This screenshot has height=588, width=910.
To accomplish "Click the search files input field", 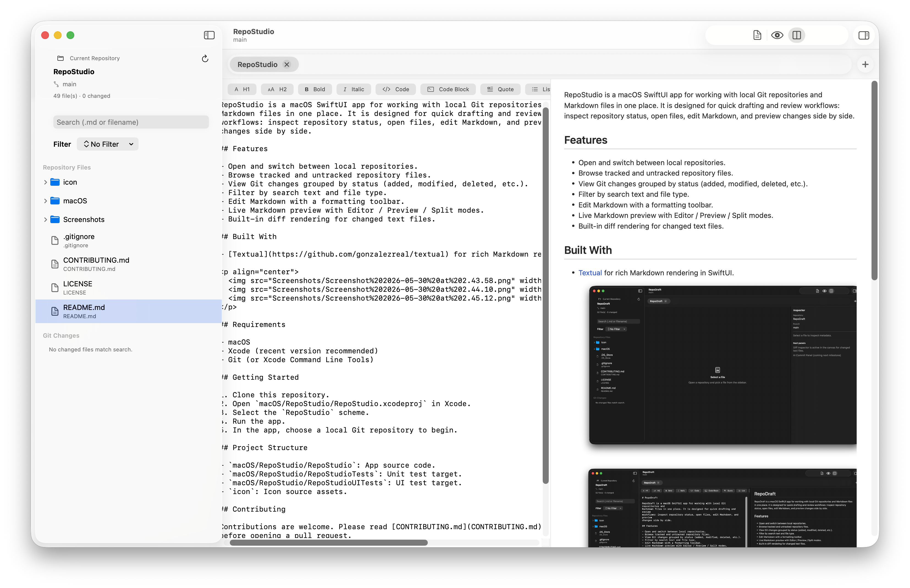I will [x=131, y=122].
